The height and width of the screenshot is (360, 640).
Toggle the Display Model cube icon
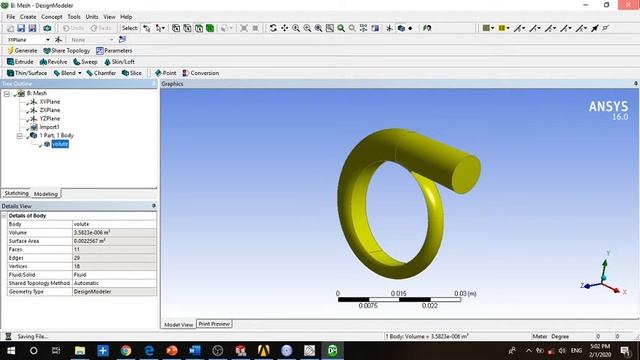pos(401,28)
